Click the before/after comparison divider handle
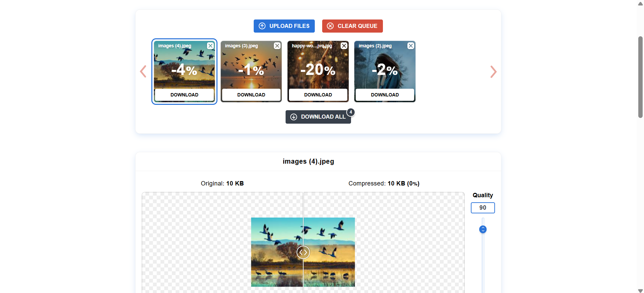Viewport: 644px width, 293px height. (303, 252)
